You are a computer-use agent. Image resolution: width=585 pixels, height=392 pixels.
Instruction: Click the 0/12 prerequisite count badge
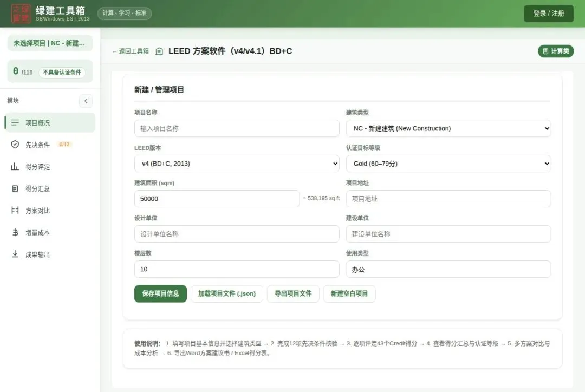pyautogui.click(x=64, y=145)
